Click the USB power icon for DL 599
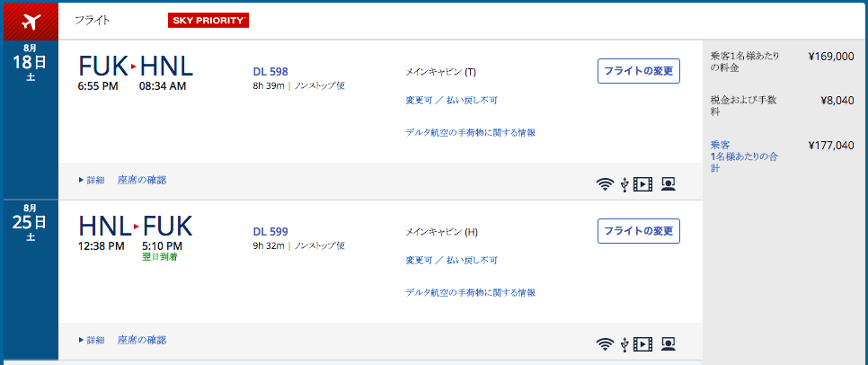Screen dimensions: 868x365 click(x=624, y=344)
